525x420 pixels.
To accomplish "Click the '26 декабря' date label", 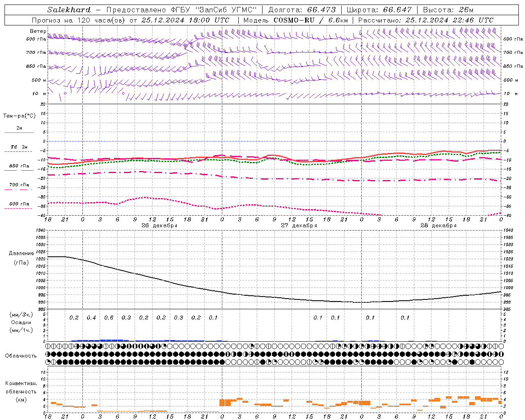I will pyautogui.click(x=159, y=225).
